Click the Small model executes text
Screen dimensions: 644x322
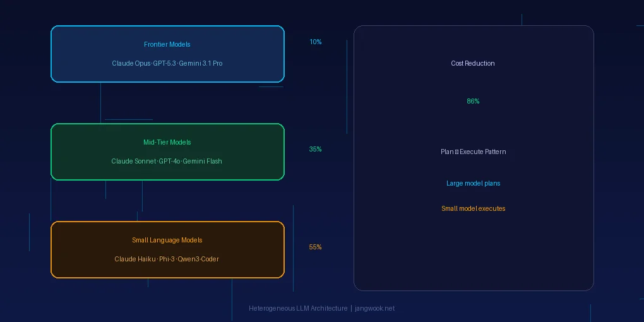click(473, 209)
